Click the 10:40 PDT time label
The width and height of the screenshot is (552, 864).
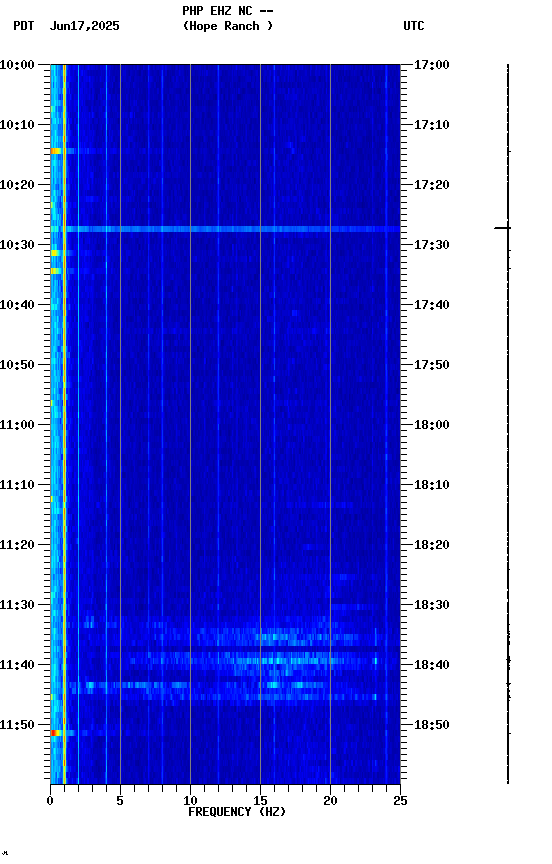(x=17, y=305)
